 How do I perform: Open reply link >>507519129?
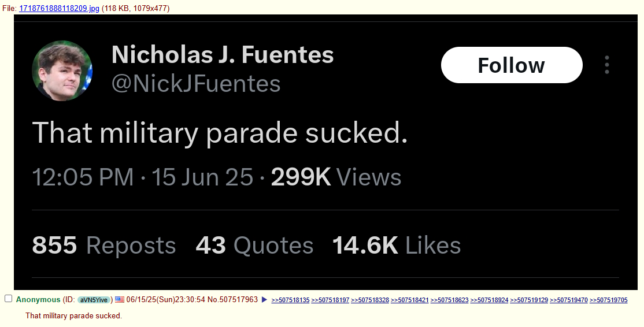(x=529, y=300)
